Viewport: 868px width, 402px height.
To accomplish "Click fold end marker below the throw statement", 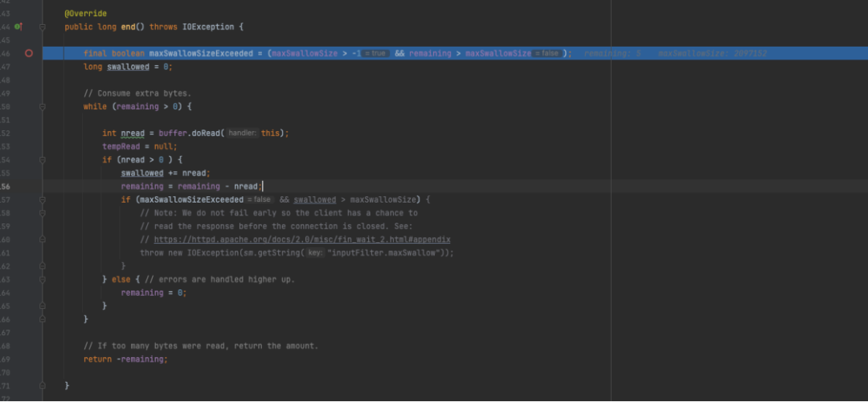I will click(x=42, y=266).
